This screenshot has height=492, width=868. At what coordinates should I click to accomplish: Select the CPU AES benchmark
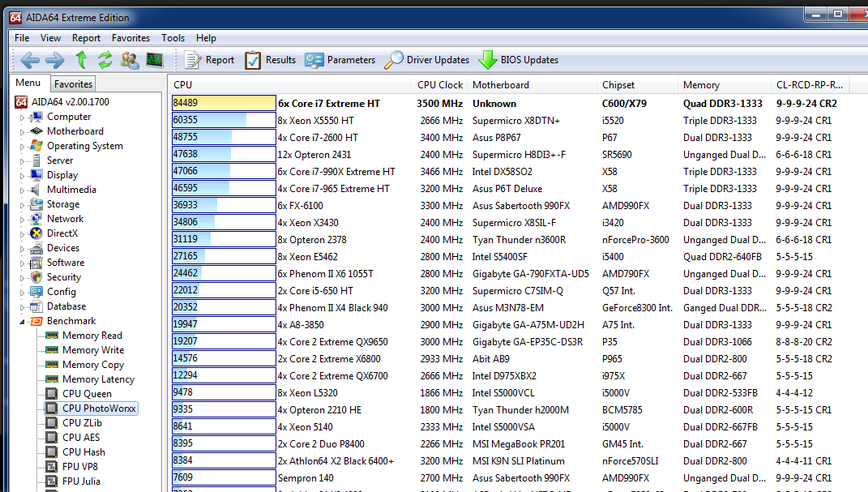[81, 437]
